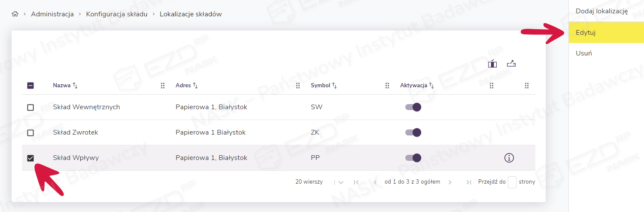Choose Edytuj in the side menu
Screen dimensions: 644x212
coord(586,33)
